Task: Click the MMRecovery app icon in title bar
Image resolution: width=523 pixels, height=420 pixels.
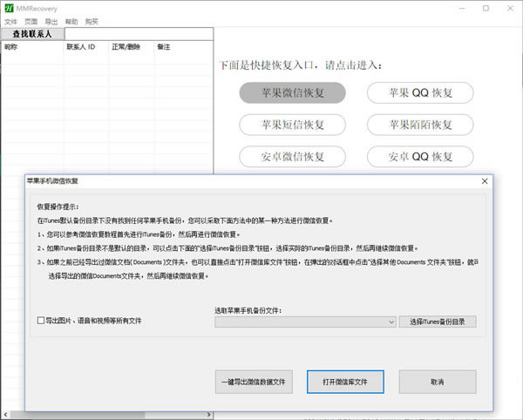Action: [x=8, y=8]
